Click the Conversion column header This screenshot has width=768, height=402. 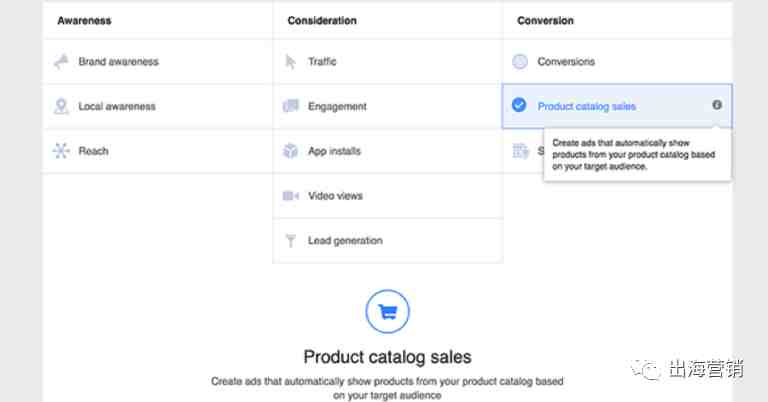pos(547,20)
